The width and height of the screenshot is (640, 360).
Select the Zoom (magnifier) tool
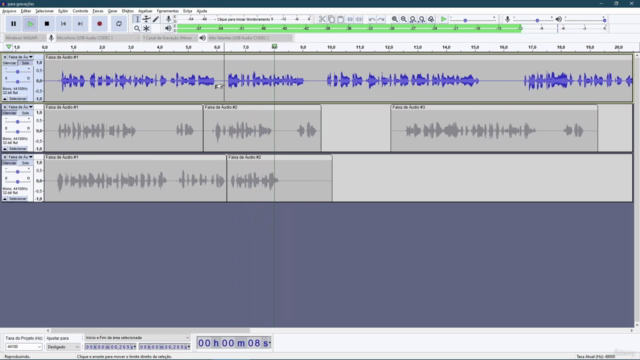[137, 29]
